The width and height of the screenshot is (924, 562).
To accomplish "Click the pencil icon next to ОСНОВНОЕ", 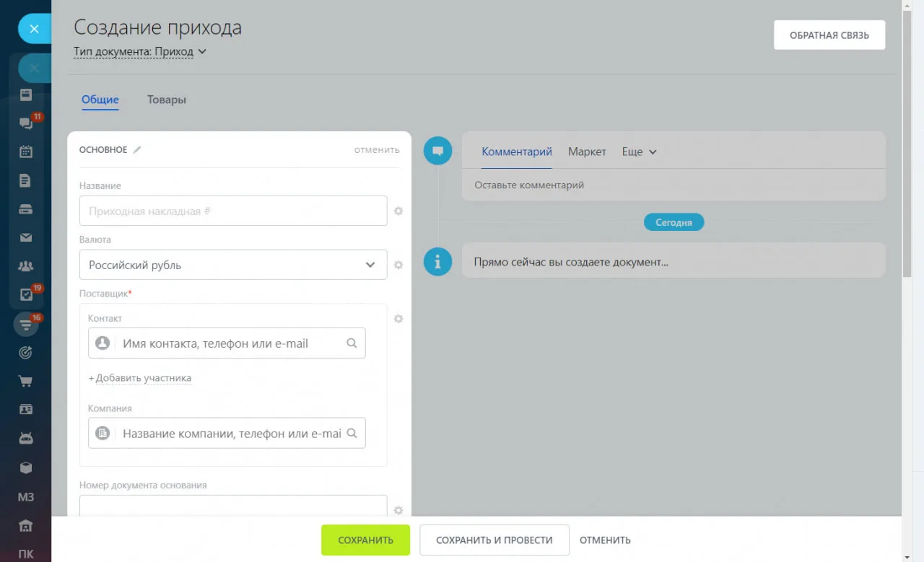I will (x=137, y=150).
